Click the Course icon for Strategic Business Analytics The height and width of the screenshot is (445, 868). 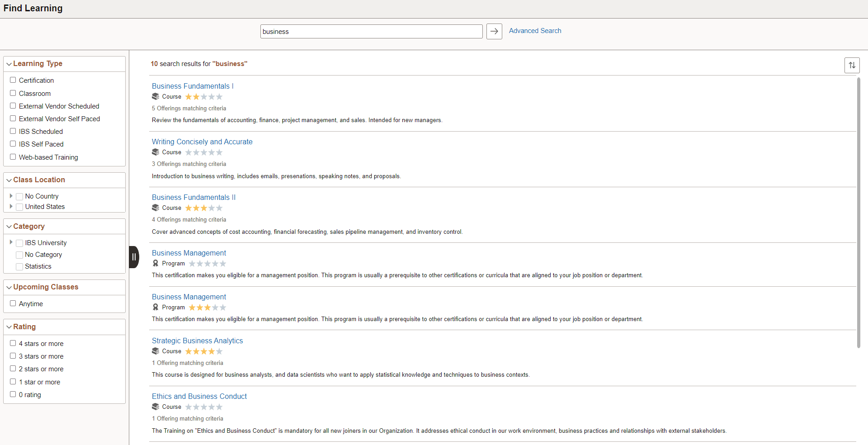click(x=156, y=351)
